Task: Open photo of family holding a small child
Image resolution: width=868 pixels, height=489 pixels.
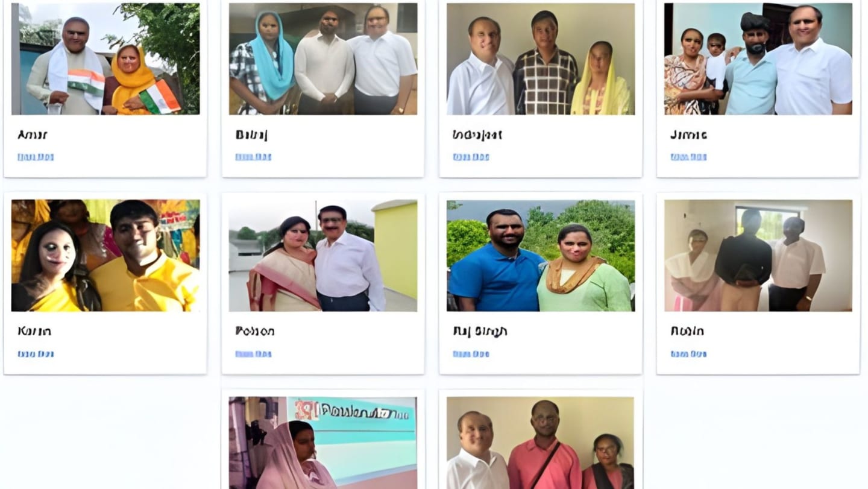Action: (758, 58)
